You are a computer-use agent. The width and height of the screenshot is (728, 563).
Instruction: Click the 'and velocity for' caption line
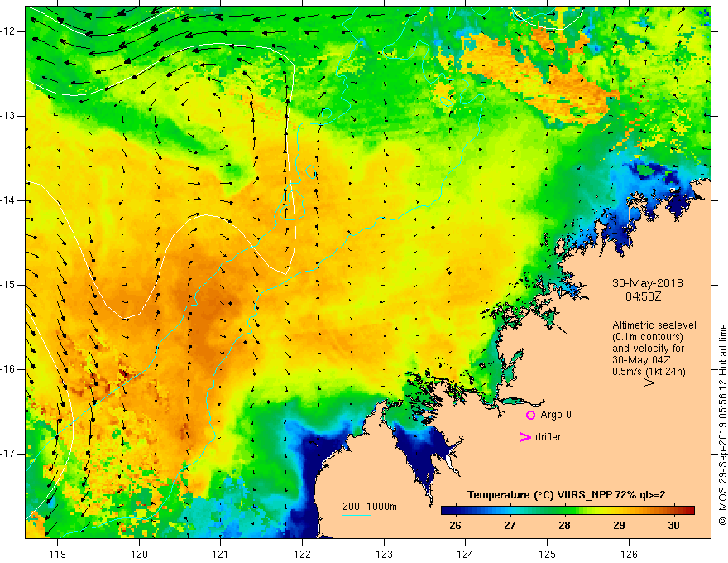pyautogui.click(x=648, y=349)
